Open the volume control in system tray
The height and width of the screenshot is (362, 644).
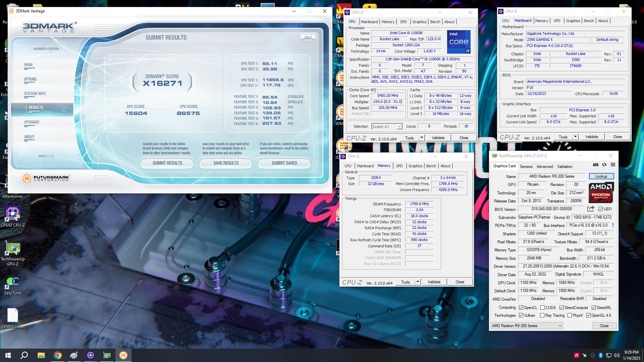617,355
